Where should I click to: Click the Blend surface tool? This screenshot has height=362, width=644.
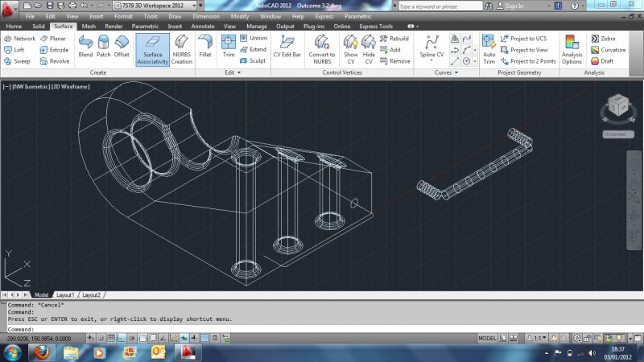click(85, 47)
